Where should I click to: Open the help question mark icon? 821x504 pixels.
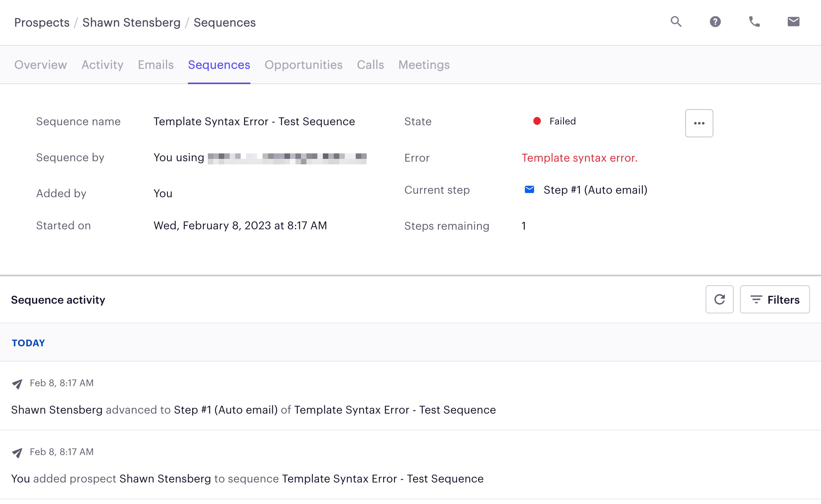715,22
